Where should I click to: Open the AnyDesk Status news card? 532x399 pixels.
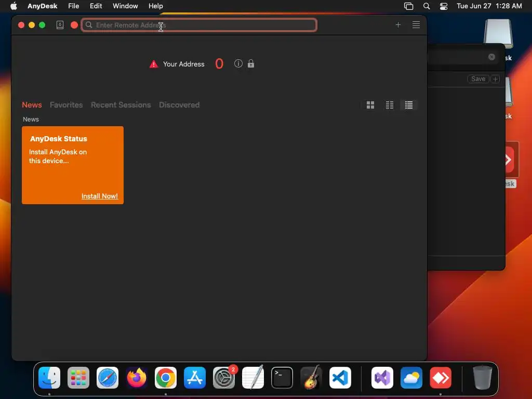[x=73, y=165]
